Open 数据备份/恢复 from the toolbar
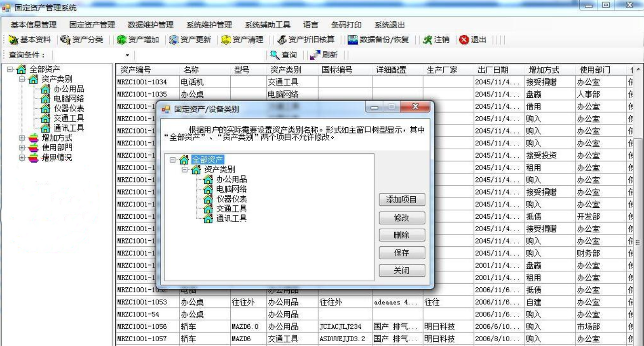Viewport: 644px width, 346px height. pyautogui.click(x=378, y=40)
